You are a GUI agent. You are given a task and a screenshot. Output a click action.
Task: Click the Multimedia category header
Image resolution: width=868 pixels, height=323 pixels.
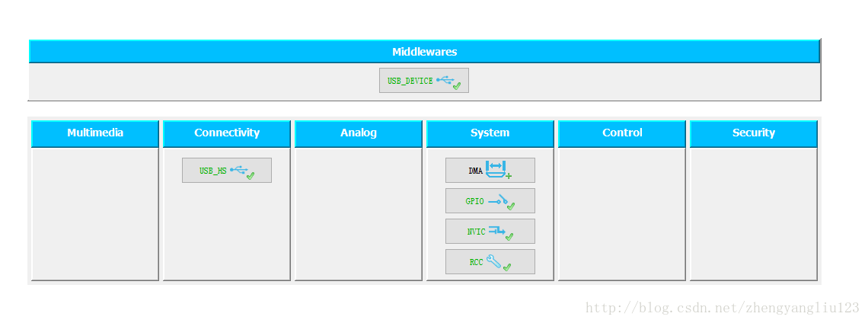tap(95, 133)
